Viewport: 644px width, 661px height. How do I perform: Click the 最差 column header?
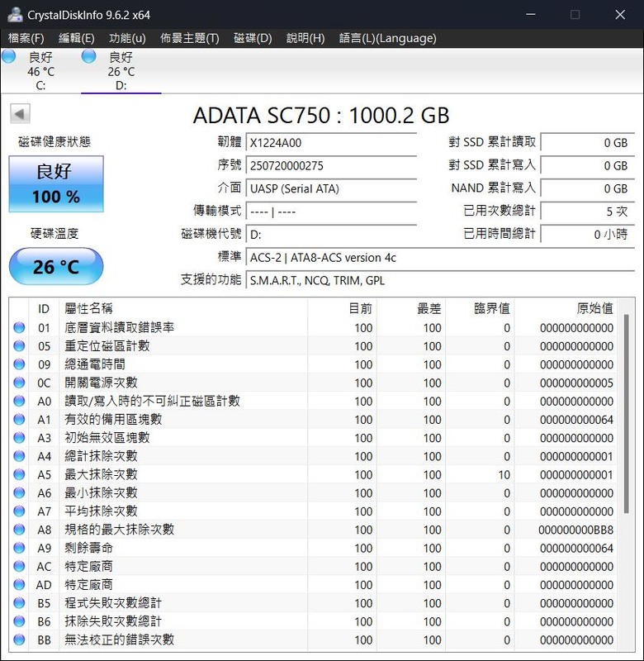click(411, 308)
